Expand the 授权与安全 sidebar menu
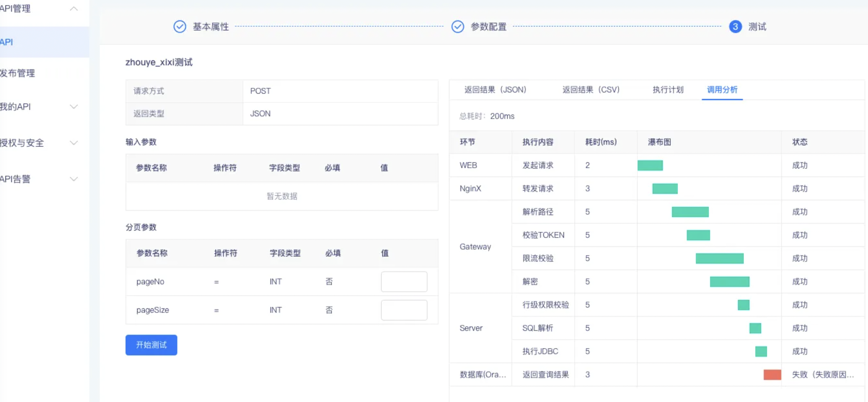Viewport: 868px width, 402px height. pos(74,143)
